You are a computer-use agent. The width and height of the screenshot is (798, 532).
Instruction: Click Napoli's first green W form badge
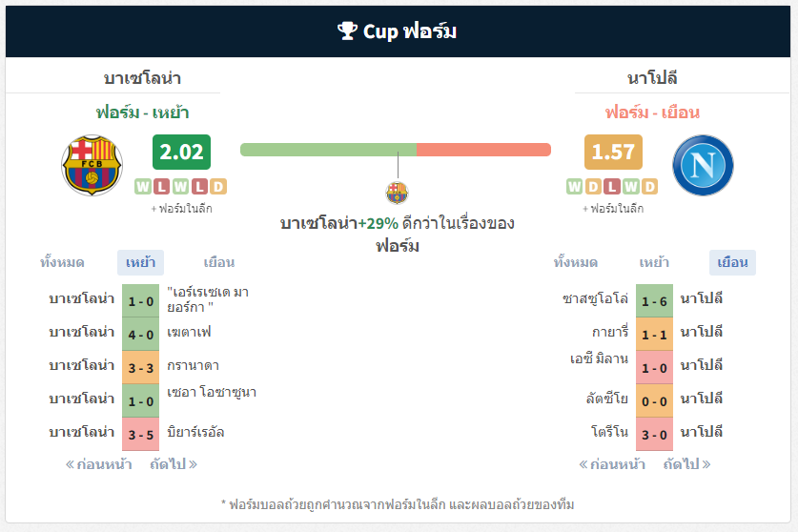[x=575, y=187]
